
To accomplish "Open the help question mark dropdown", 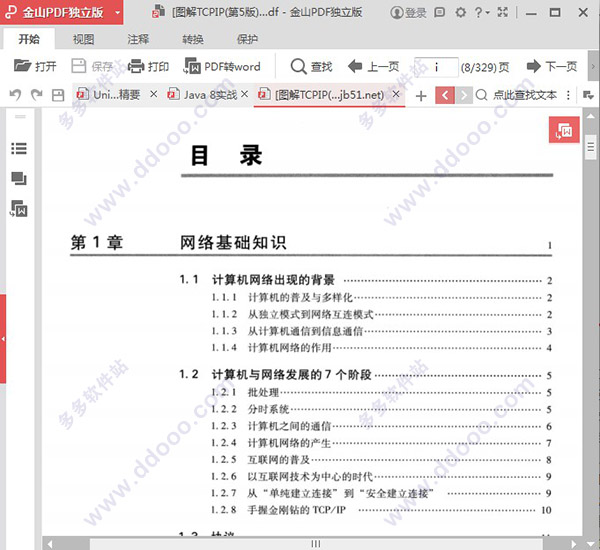I will (481, 13).
